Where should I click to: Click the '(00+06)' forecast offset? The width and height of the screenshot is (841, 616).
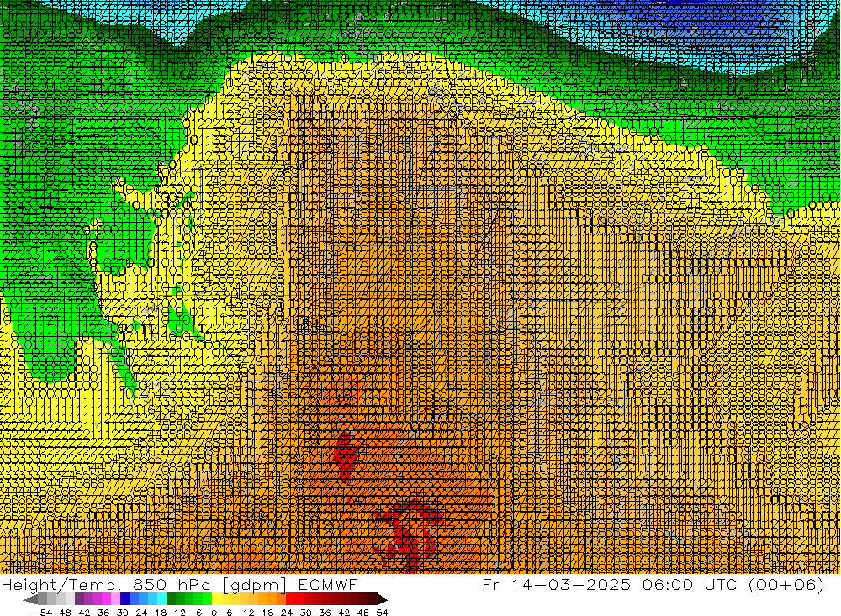coord(786,584)
